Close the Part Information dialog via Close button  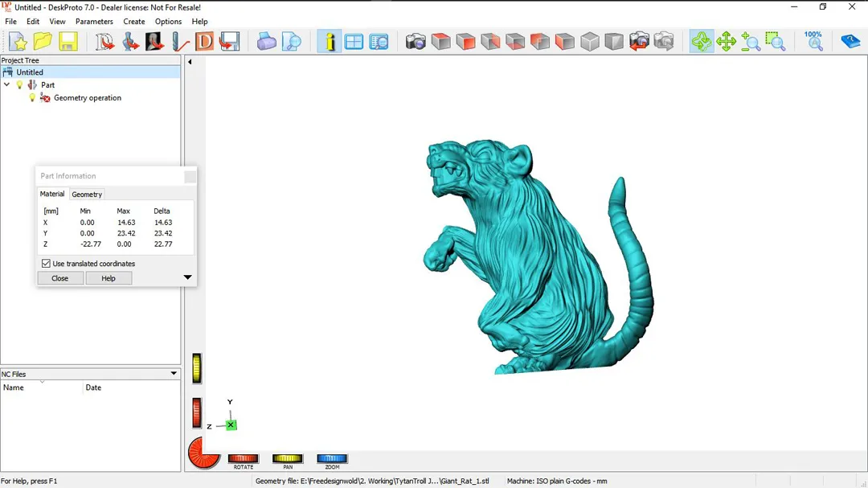(59, 278)
